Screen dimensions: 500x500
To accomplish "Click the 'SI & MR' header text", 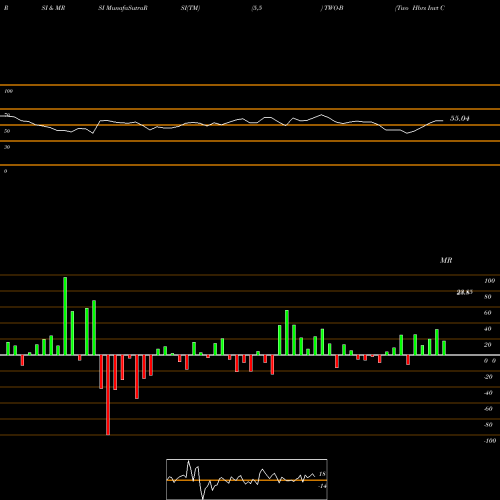I will [53, 8].
